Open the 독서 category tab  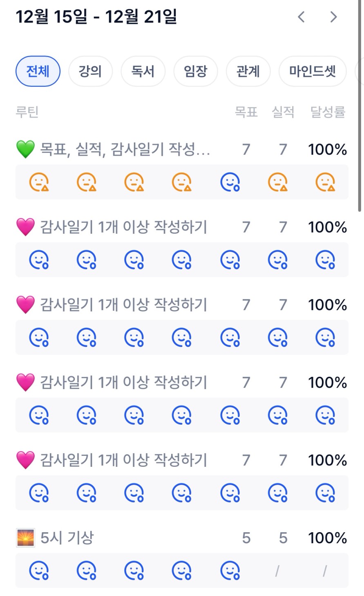click(x=143, y=71)
